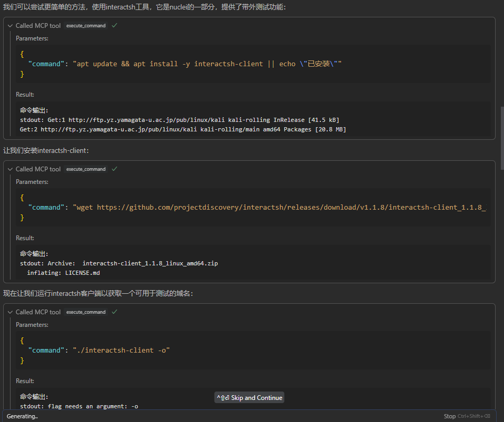Viewport: 504px width, 422px height.
Task: Click the vertical scrollbar thumb
Action: (x=501, y=138)
